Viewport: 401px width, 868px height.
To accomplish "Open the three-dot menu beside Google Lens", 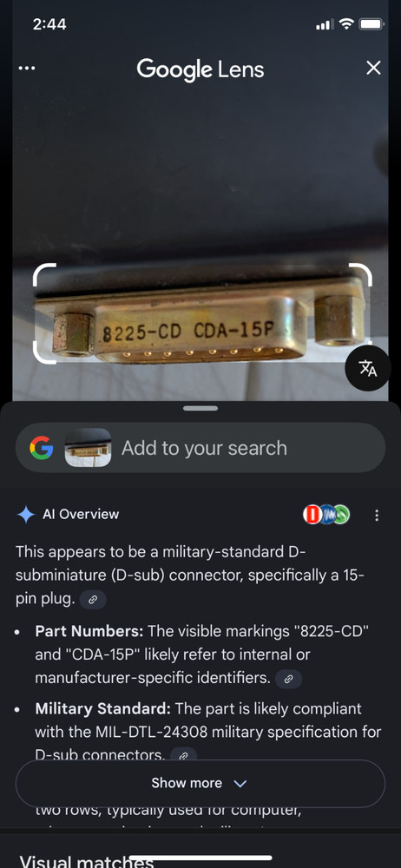I will pyautogui.click(x=27, y=68).
